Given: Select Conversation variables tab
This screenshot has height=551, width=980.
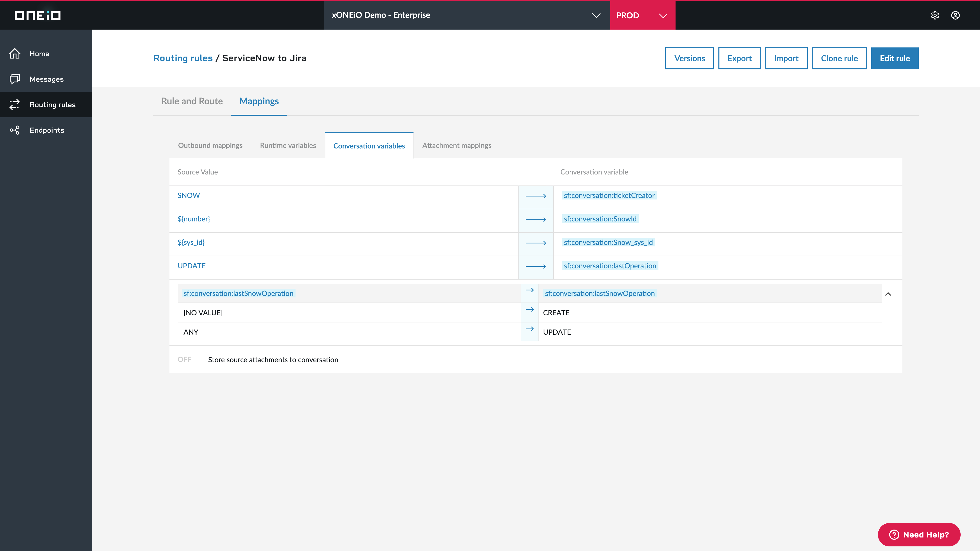Looking at the screenshot, I should pos(369,146).
